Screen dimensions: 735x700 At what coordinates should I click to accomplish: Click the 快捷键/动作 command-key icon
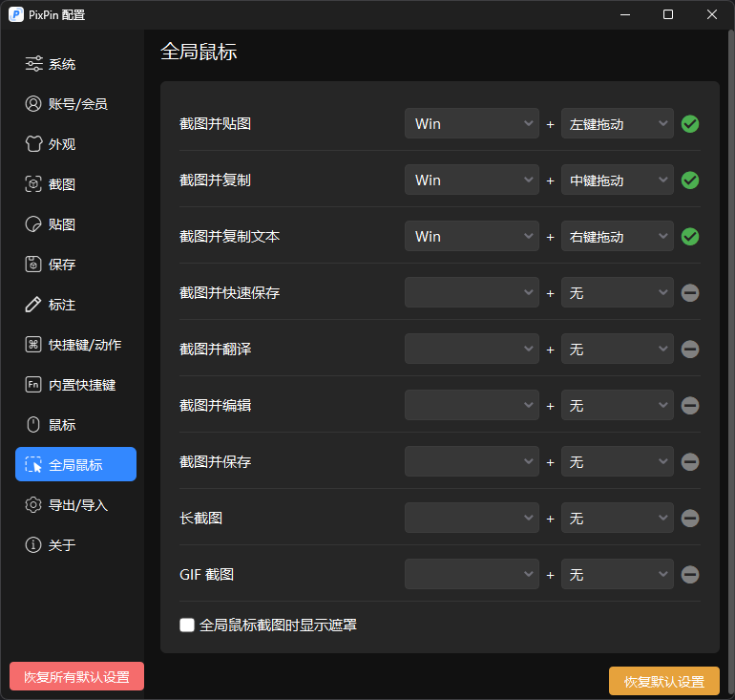coord(33,345)
